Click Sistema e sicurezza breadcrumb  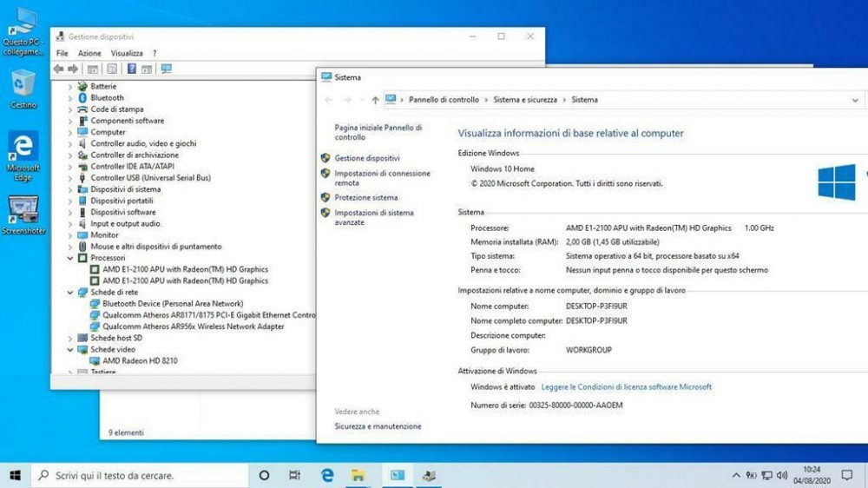tap(525, 100)
